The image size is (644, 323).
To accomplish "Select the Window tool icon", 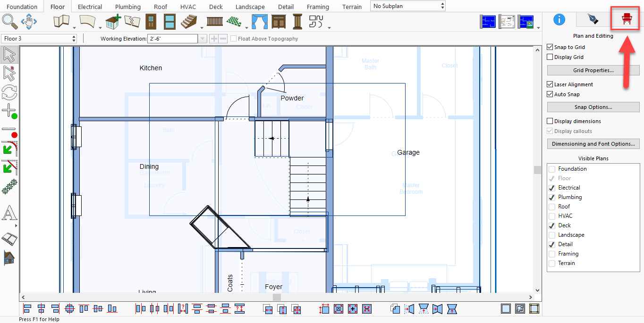I will click(x=170, y=22).
